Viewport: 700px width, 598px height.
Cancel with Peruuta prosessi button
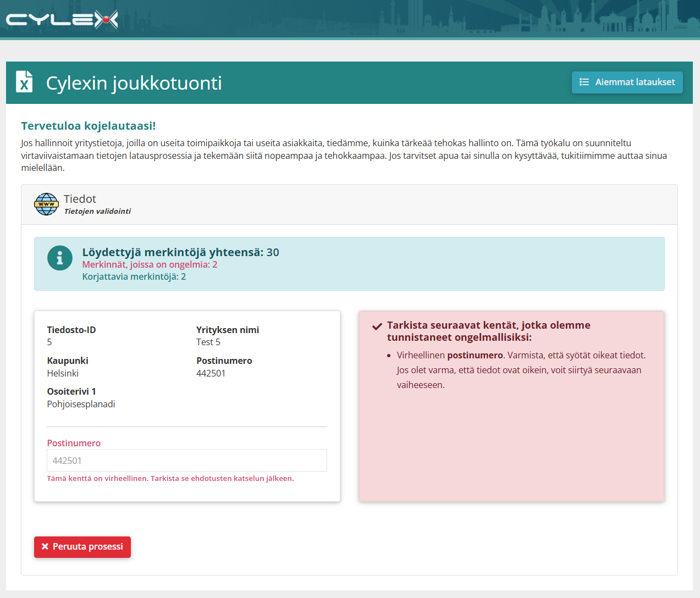(x=82, y=547)
